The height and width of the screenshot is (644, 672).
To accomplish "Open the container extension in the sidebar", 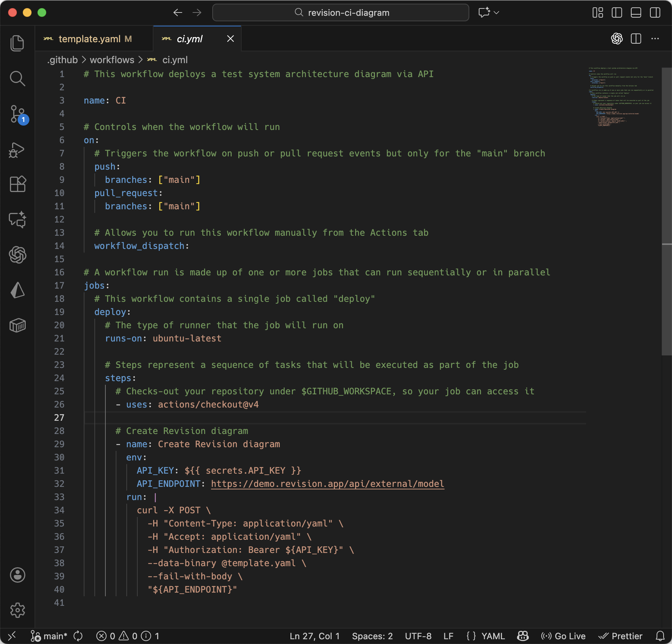I will click(x=17, y=325).
